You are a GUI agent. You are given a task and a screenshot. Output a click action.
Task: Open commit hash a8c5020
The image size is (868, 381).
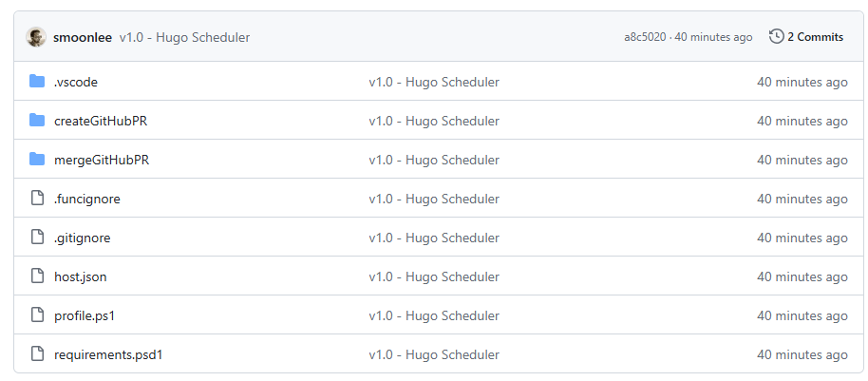(x=645, y=37)
